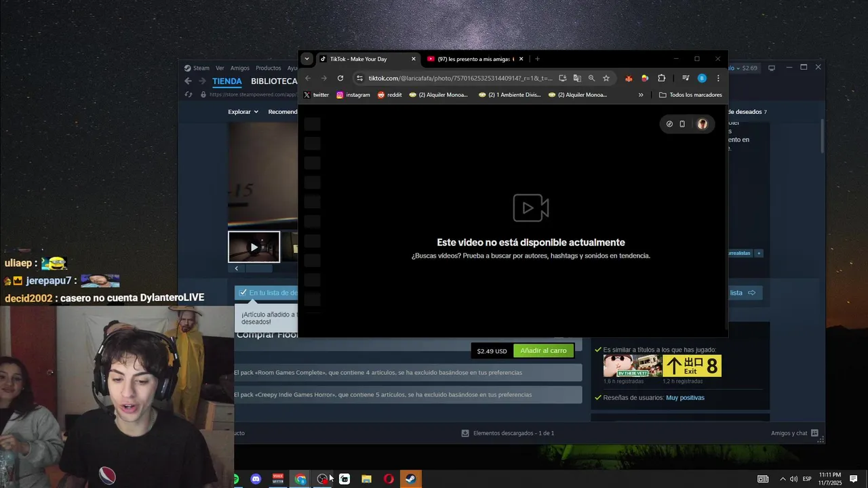Screen dimensions: 868x488
Task: Bookmark this page with the star icon
Action: pyautogui.click(x=606, y=78)
